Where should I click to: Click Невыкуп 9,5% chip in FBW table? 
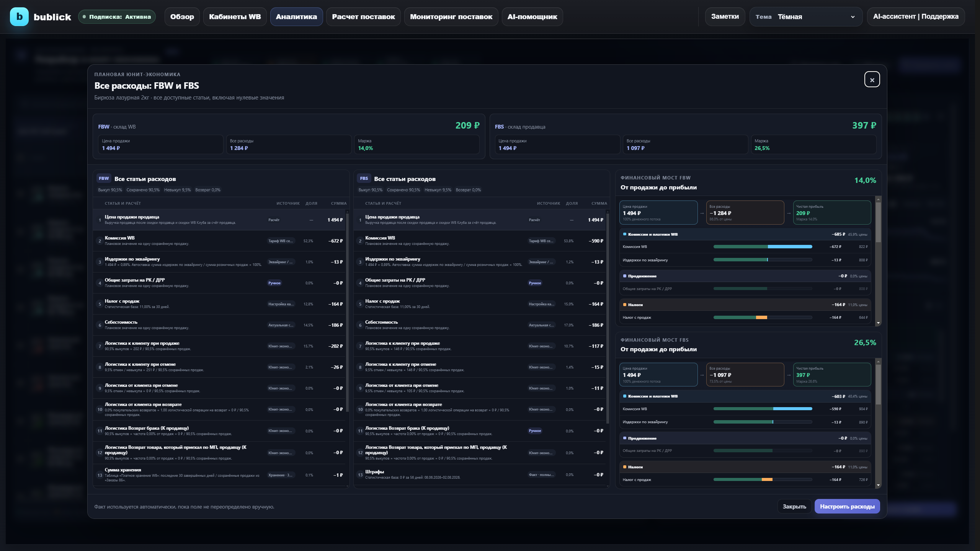(177, 190)
